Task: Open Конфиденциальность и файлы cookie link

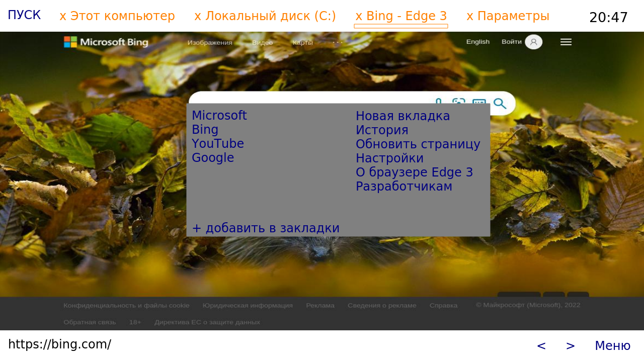Action: coord(126,306)
